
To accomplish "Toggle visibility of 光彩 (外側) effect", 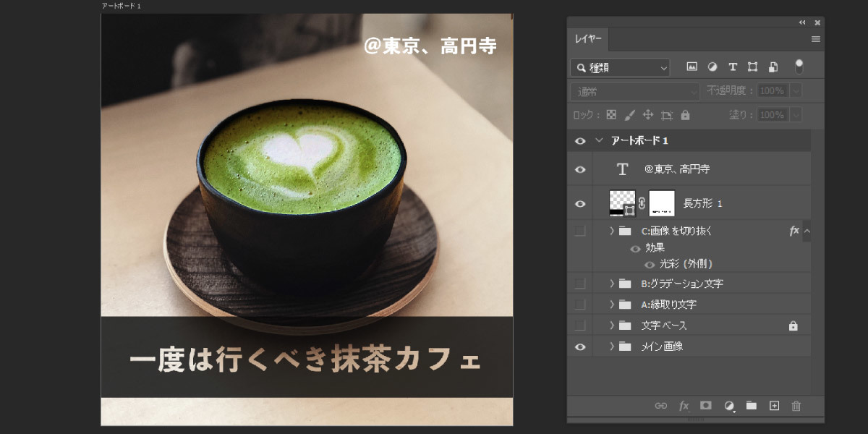I will pyautogui.click(x=650, y=265).
